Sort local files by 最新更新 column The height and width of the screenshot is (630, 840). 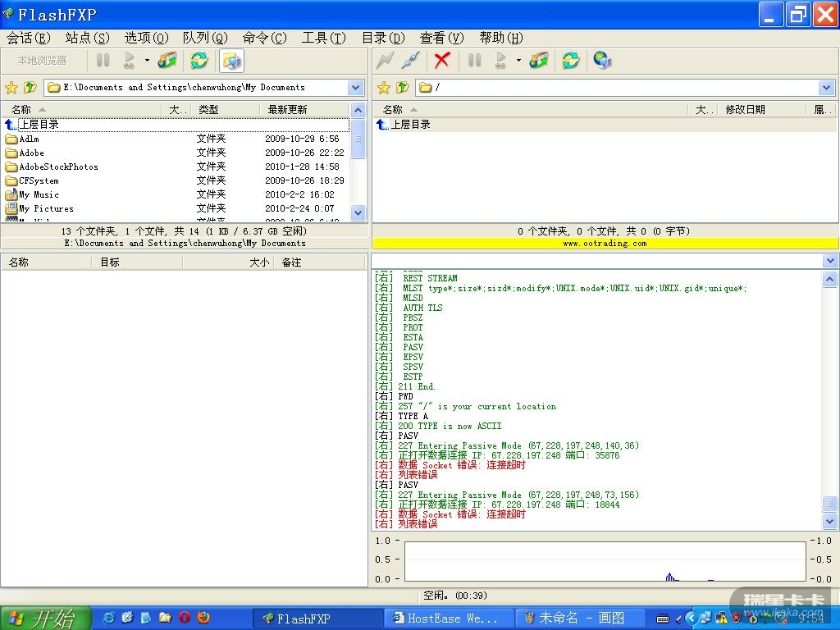(x=287, y=109)
